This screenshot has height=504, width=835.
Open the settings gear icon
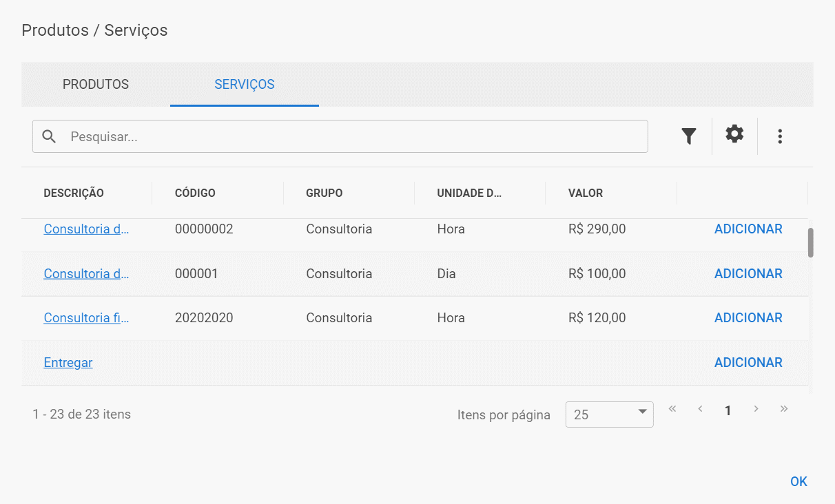pos(734,134)
